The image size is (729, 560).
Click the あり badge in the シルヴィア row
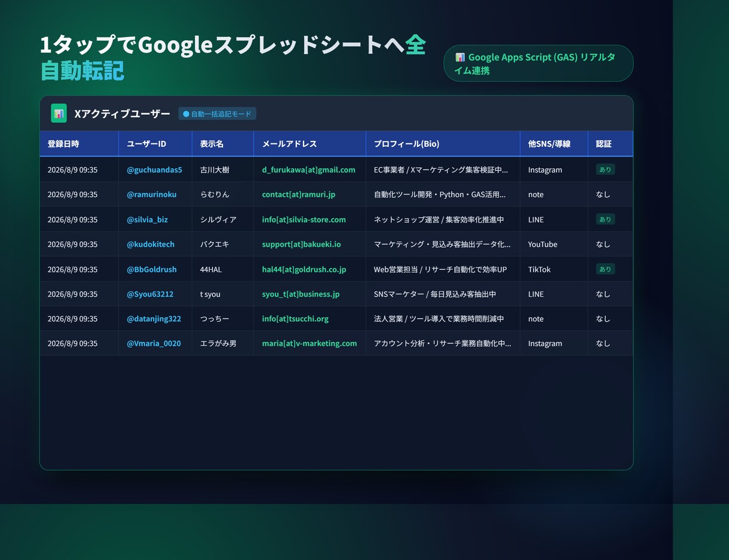pos(605,220)
